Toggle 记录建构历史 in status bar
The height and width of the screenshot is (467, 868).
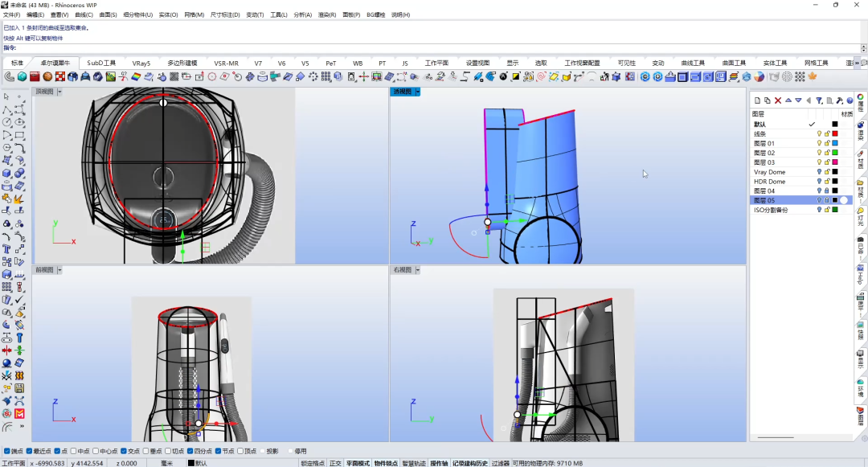(470, 463)
